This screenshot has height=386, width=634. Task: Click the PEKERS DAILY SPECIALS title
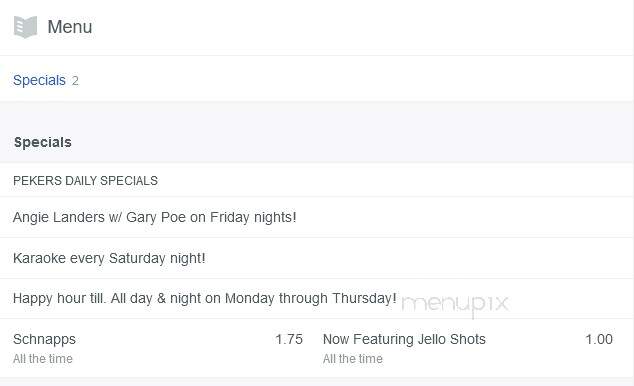[x=85, y=180]
